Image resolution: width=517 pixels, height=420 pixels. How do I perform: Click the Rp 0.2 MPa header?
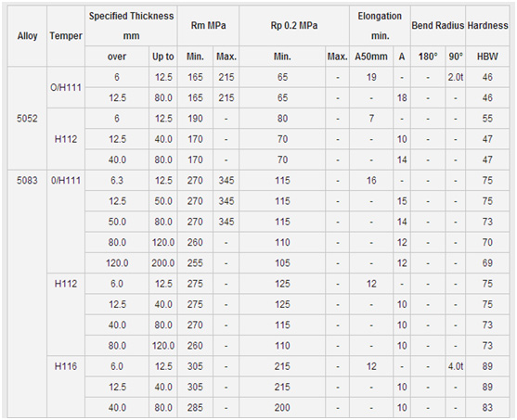pos(294,25)
